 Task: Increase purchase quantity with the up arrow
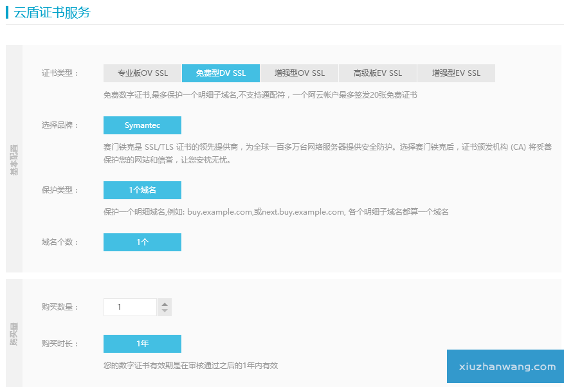165,303
